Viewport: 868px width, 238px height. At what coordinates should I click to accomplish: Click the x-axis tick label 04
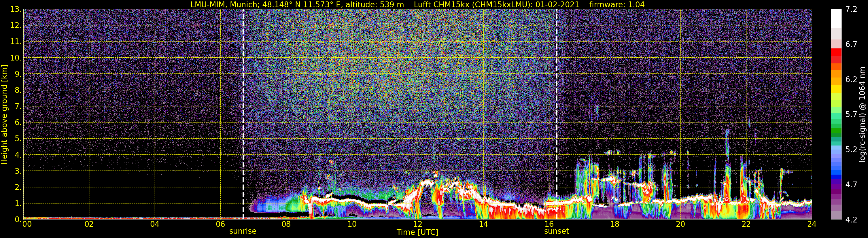155,224
